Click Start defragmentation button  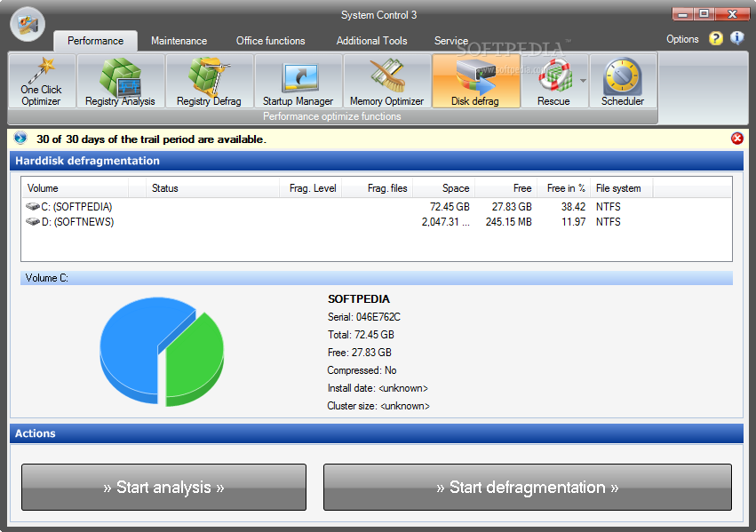point(528,488)
